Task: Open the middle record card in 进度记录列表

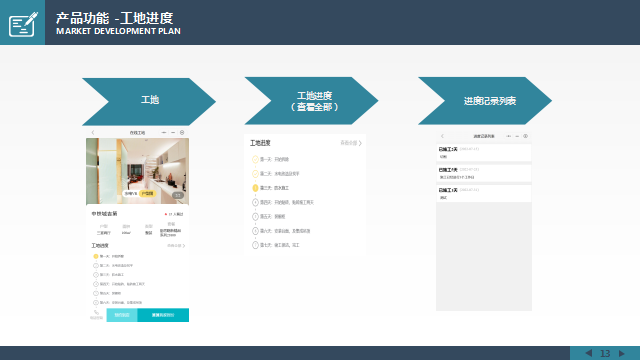Action: tap(484, 173)
